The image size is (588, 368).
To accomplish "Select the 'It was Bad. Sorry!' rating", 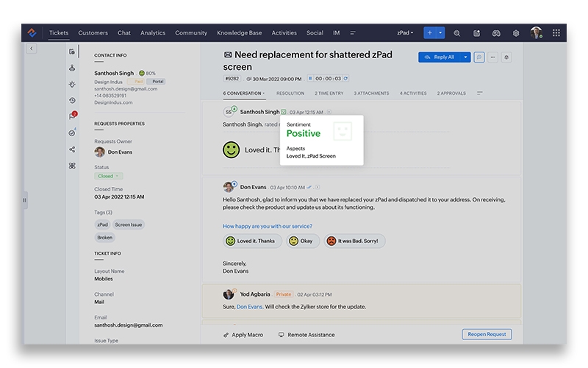I will 354,241.
